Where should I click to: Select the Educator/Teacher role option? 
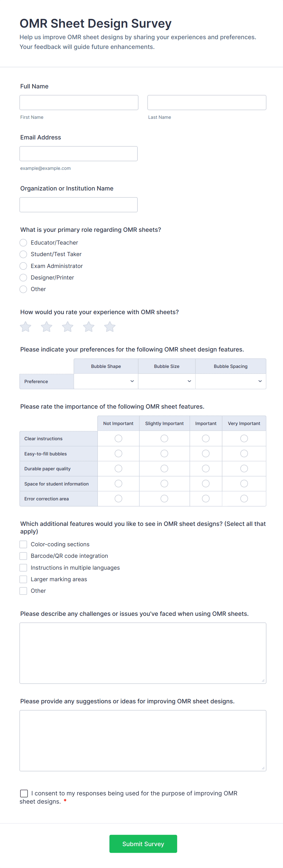click(x=23, y=243)
